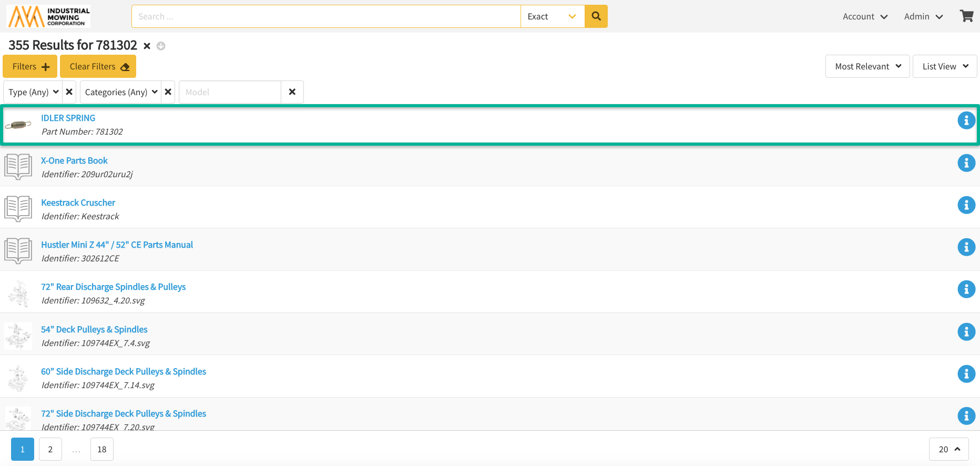Open the List View dropdown

pyautogui.click(x=944, y=66)
